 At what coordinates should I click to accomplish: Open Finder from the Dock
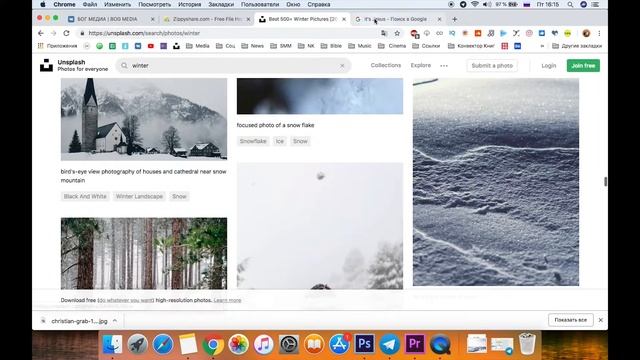click(x=112, y=344)
